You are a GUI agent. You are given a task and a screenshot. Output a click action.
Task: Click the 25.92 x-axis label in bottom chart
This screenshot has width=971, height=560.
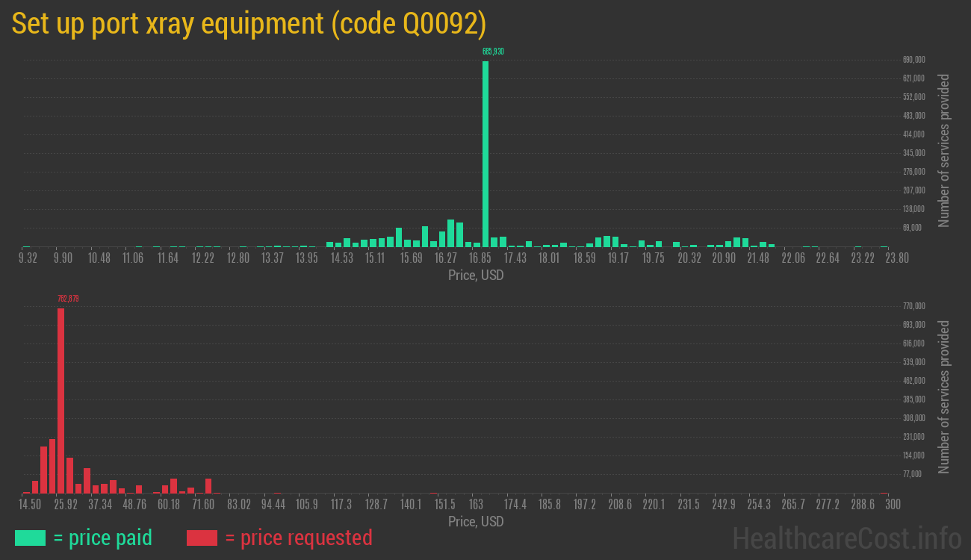pyautogui.click(x=66, y=505)
